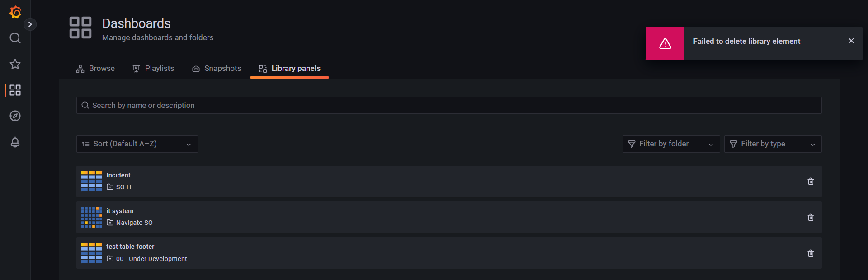Open Explore using the compass icon

[15, 116]
